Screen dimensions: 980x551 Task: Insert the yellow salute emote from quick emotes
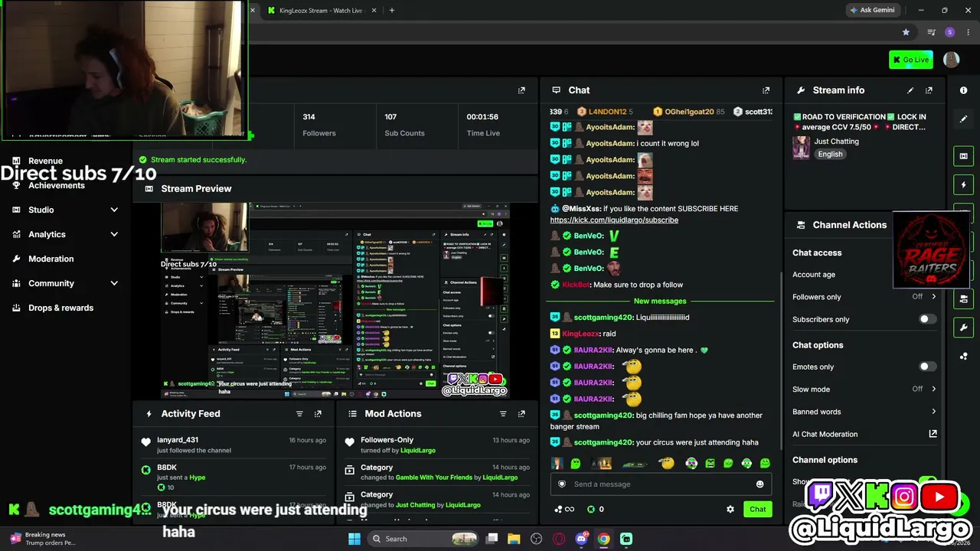click(666, 463)
